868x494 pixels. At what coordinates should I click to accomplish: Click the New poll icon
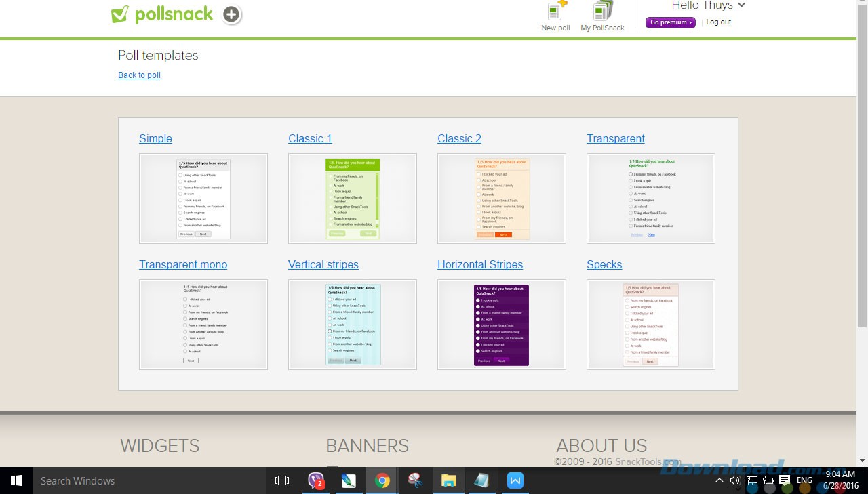click(556, 12)
